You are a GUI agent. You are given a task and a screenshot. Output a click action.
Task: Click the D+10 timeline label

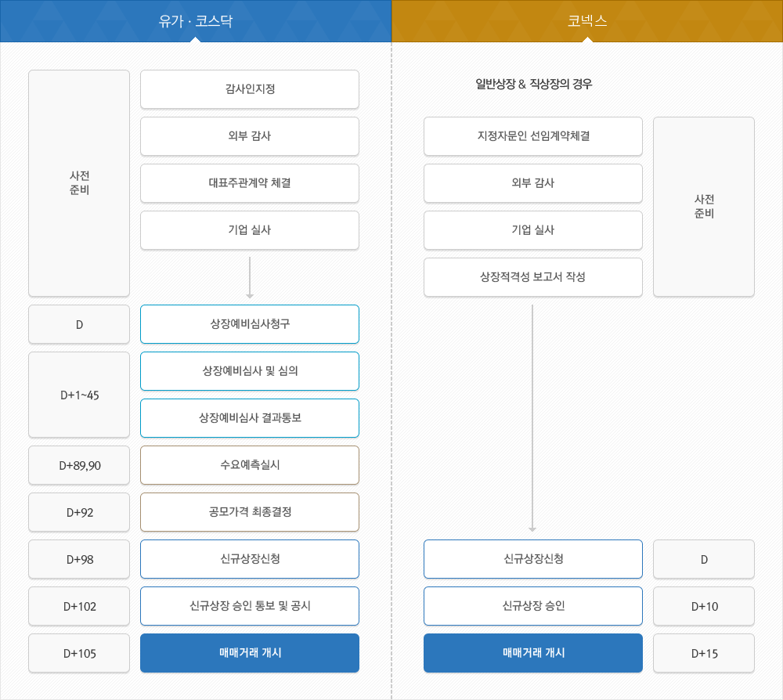(x=704, y=605)
